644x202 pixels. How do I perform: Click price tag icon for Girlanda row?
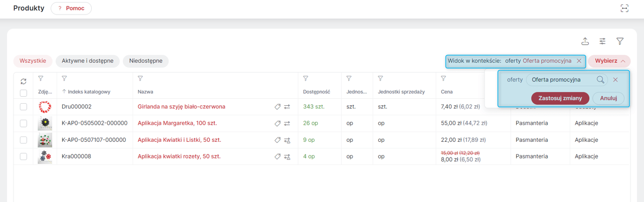click(x=277, y=107)
